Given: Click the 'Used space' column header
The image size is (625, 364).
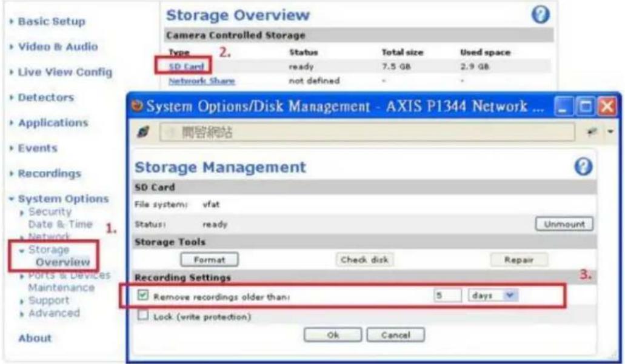Looking at the screenshot, I should (485, 52).
